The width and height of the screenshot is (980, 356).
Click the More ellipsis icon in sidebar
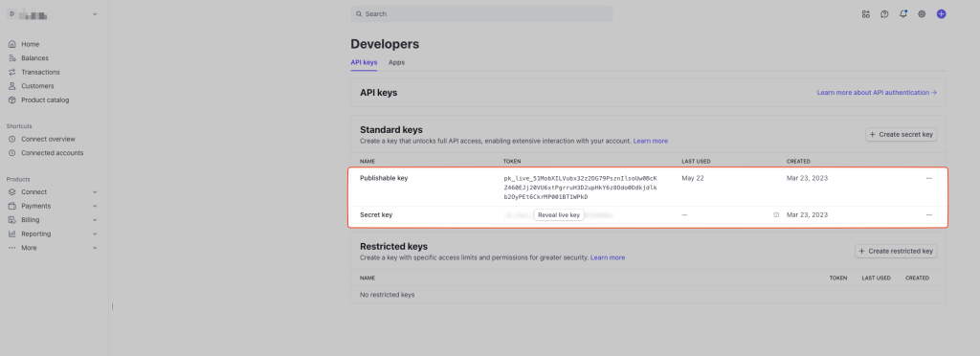tap(11, 248)
